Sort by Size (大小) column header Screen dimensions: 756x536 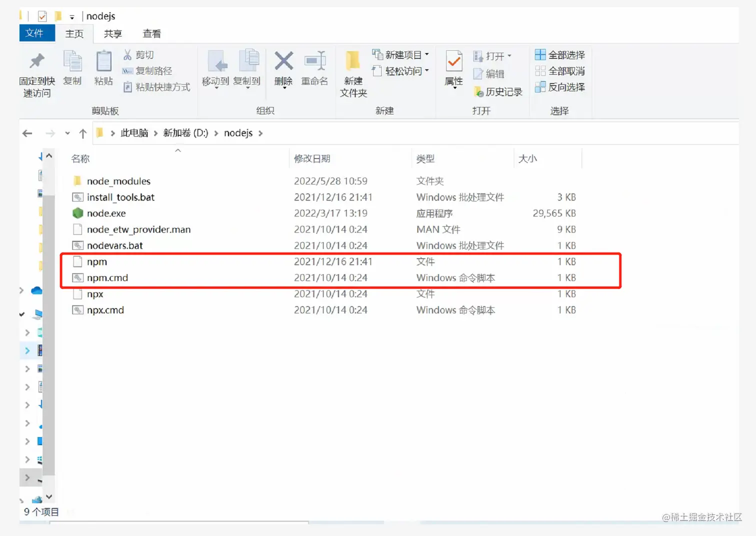527,159
